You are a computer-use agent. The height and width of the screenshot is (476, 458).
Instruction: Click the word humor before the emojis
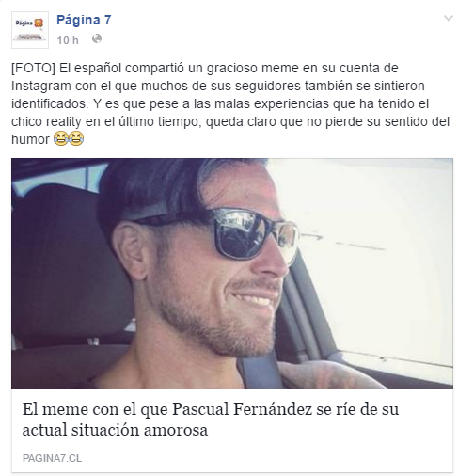[30, 139]
